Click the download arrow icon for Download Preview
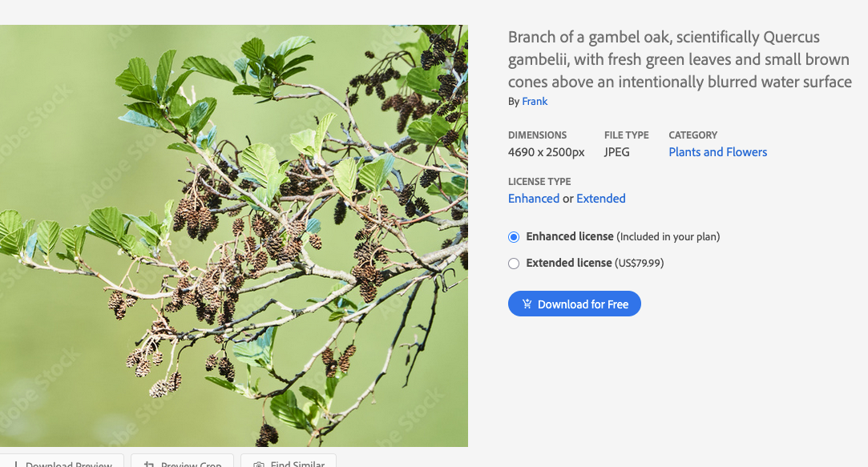 coord(15,464)
